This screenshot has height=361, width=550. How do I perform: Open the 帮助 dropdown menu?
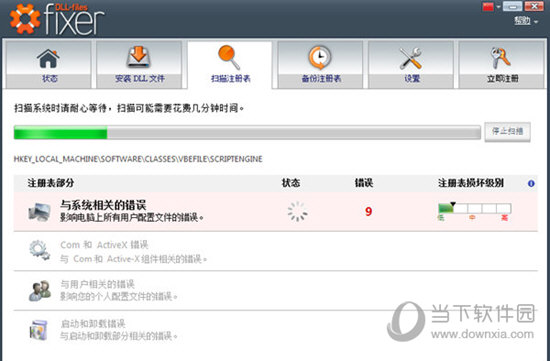click(x=526, y=21)
